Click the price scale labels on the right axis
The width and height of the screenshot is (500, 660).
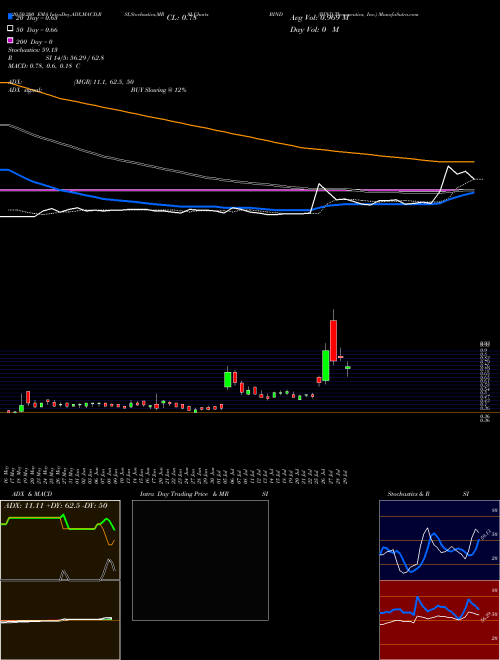(x=484, y=381)
